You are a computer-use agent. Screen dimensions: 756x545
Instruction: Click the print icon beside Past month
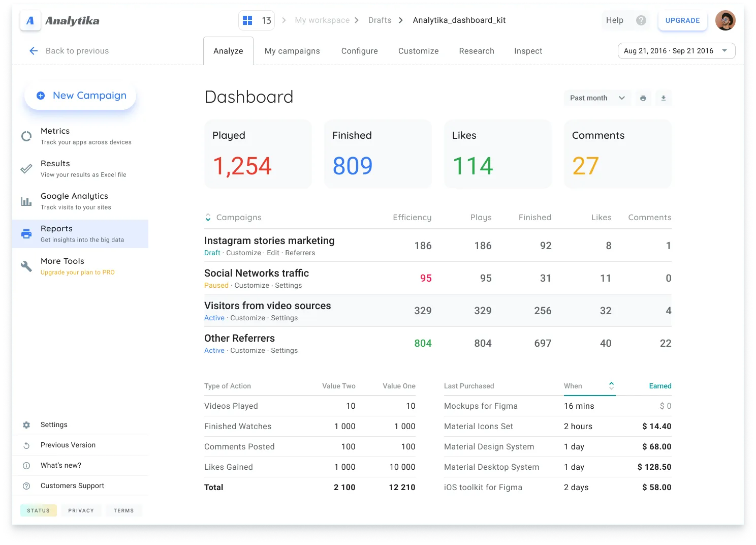pos(643,98)
